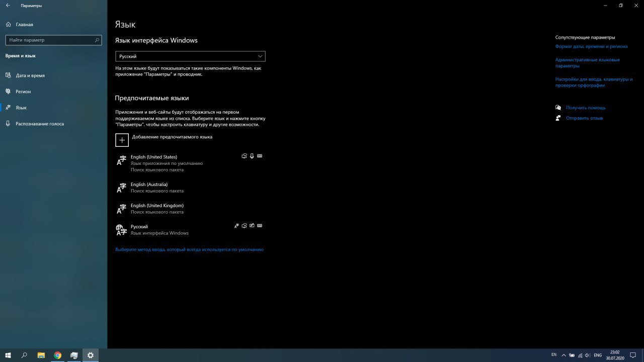This screenshot has height=362, width=644.
Task: Open volume control in system tray
Action: [588, 355]
